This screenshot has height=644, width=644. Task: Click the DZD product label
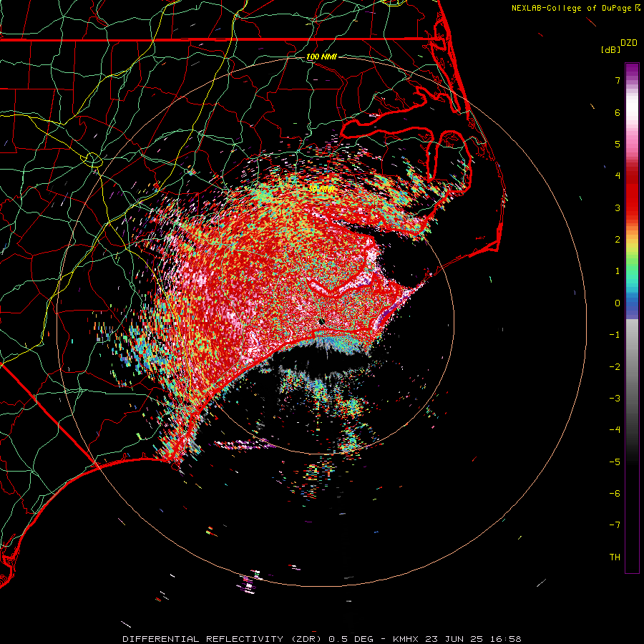(x=629, y=43)
